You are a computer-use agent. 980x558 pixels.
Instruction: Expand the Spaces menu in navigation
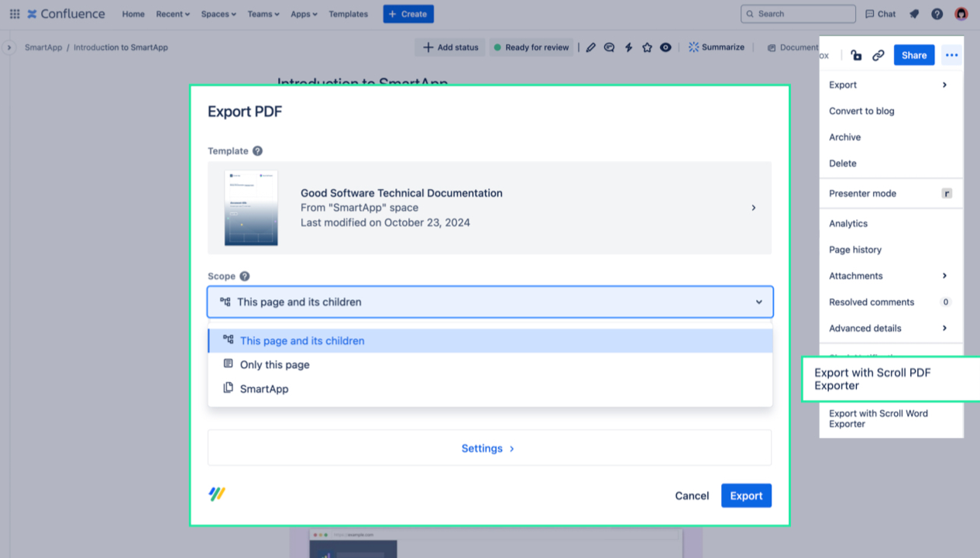click(218, 14)
